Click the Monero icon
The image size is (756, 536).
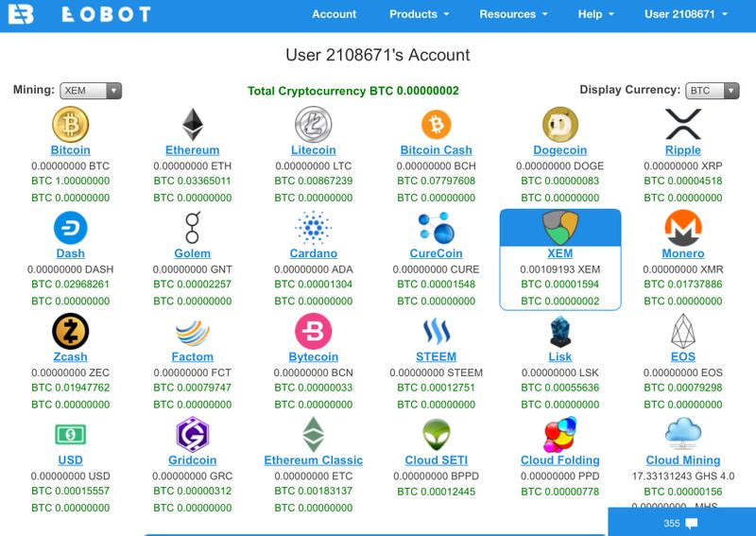[x=682, y=228]
